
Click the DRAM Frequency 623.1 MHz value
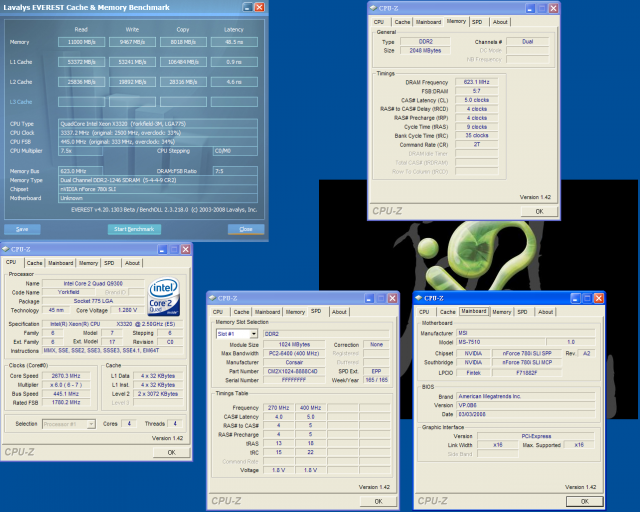(476, 82)
